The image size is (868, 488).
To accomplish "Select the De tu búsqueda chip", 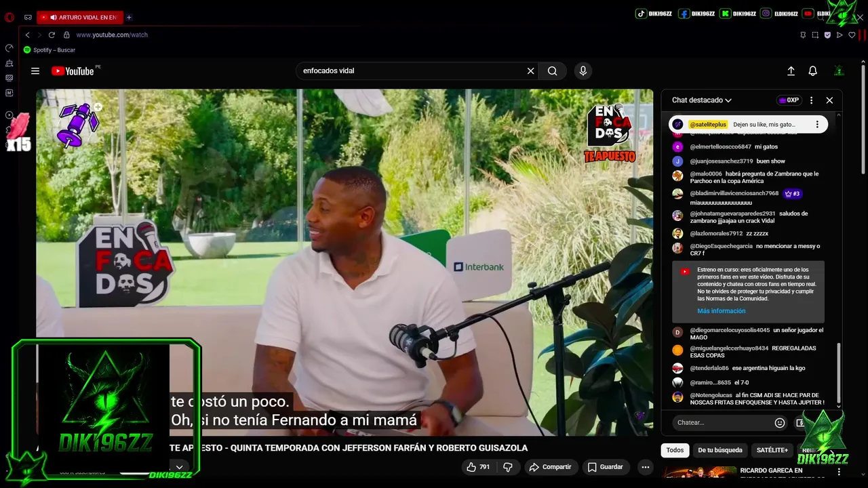I will tap(720, 450).
